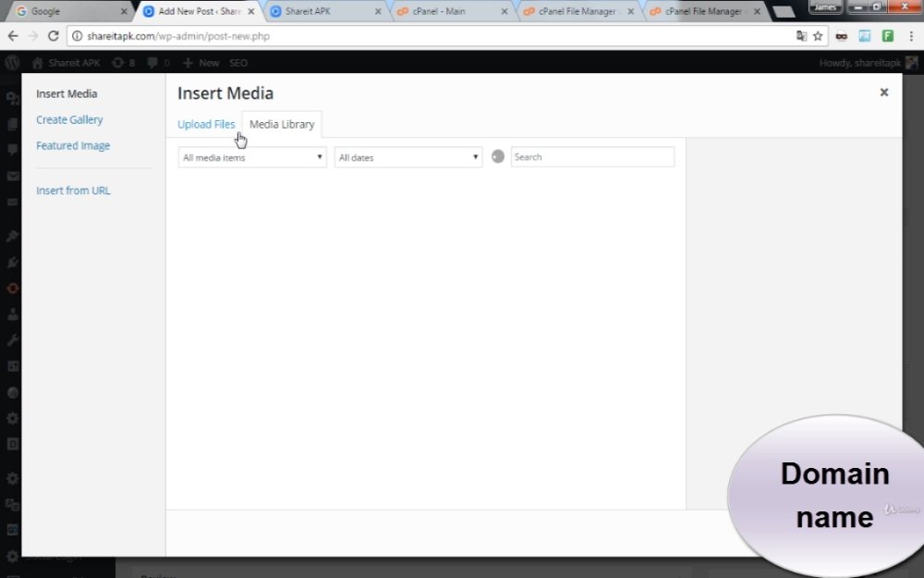The image size is (924, 578).
Task: Open the updates icon showing 8
Action: point(123,63)
